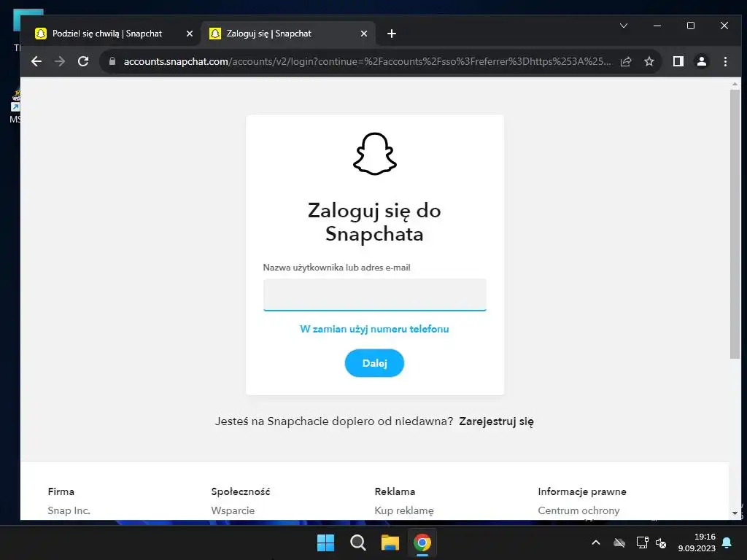747x560 pixels.
Task: Click the scrollbar up arrow
Action: (x=735, y=84)
